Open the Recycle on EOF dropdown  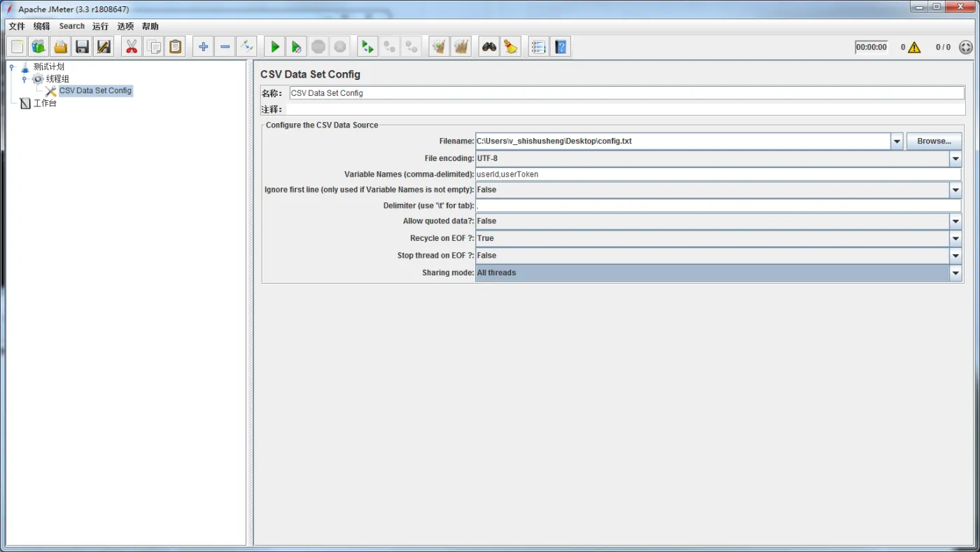coord(955,238)
